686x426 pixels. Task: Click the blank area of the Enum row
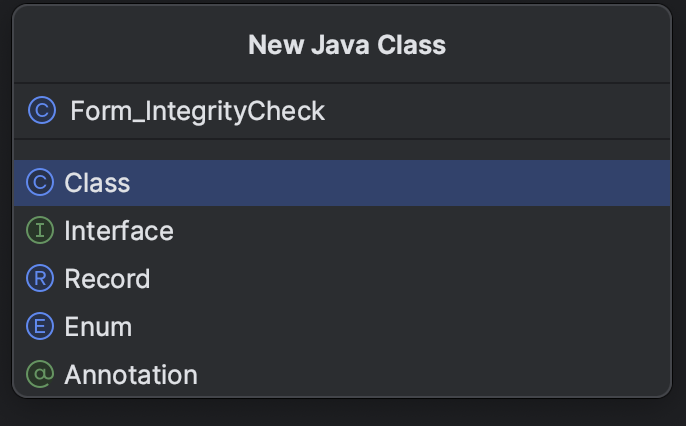[450, 327]
